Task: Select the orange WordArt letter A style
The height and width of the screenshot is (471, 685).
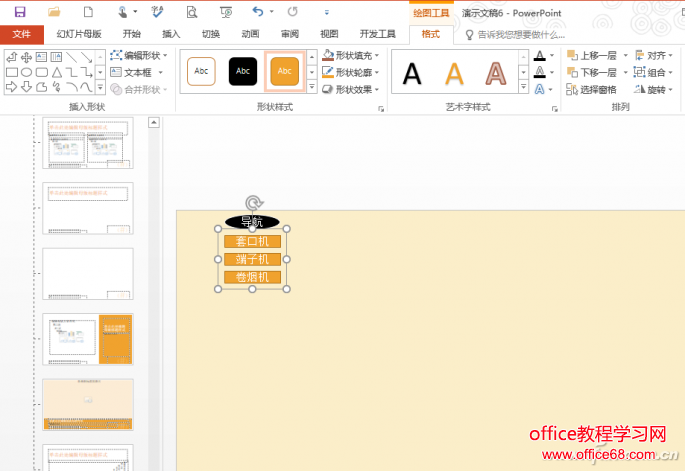Action: pos(454,74)
